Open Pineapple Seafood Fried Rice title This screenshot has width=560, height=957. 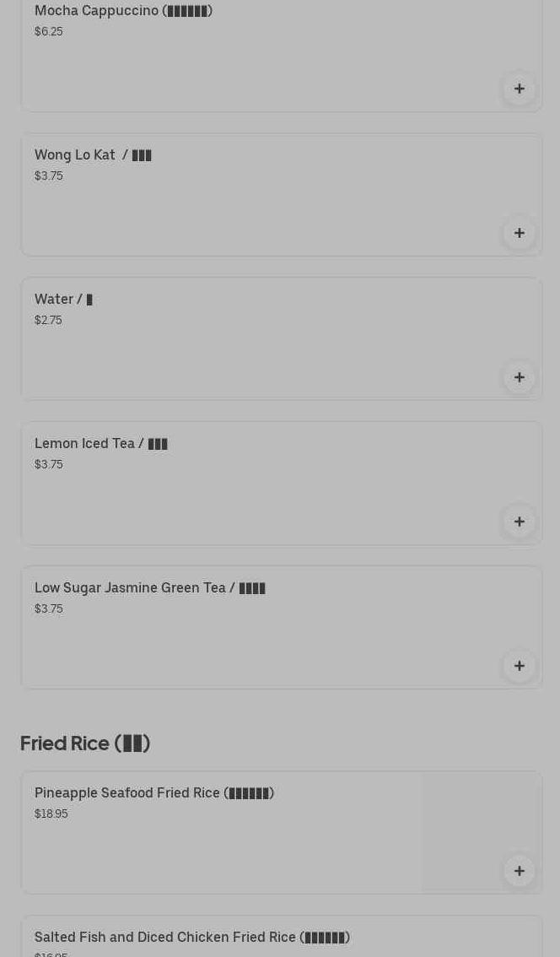154,793
